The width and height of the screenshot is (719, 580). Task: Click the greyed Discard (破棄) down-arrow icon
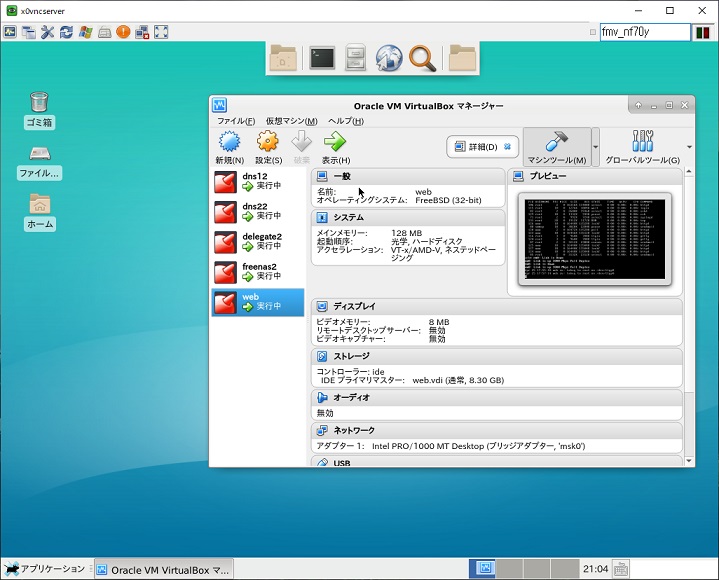(x=301, y=141)
